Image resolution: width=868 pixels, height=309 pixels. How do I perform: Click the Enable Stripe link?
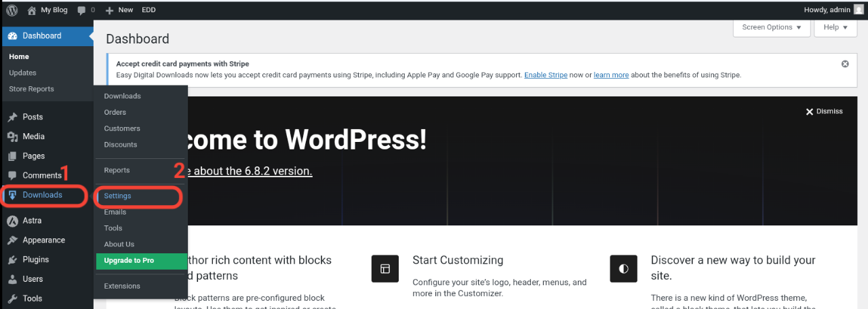point(546,75)
